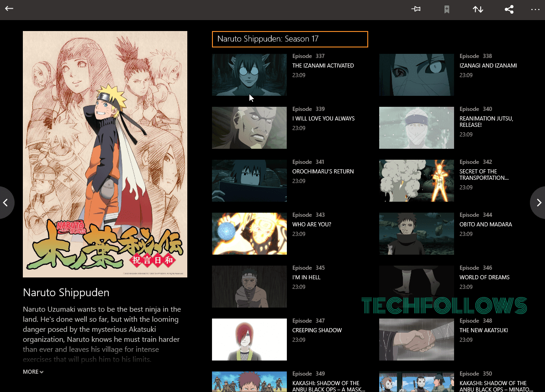Open "KAKASHI: SHADOW... – MINATO..." title

pos(496,386)
